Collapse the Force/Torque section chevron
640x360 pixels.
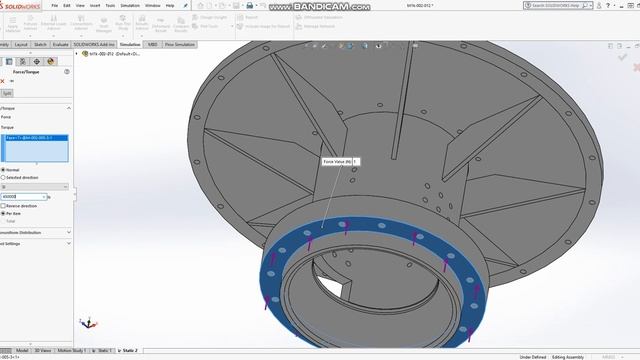tap(69, 108)
